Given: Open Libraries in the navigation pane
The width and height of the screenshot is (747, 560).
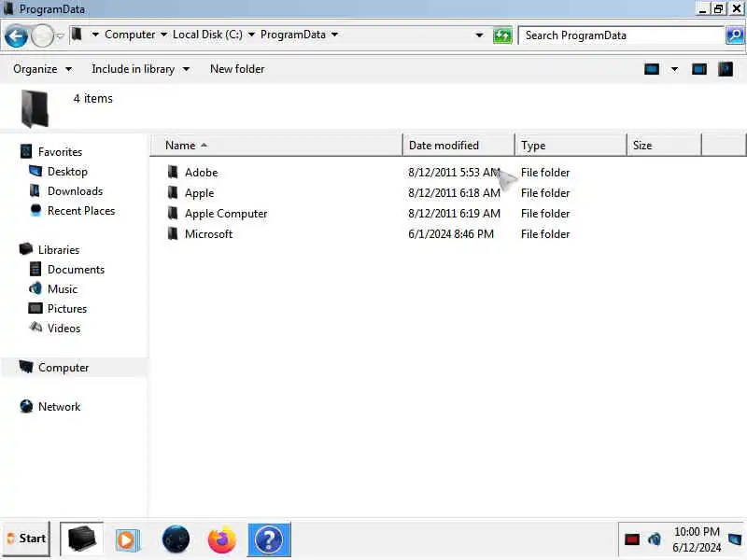Looking at the screenshot, I should (59, 250).
